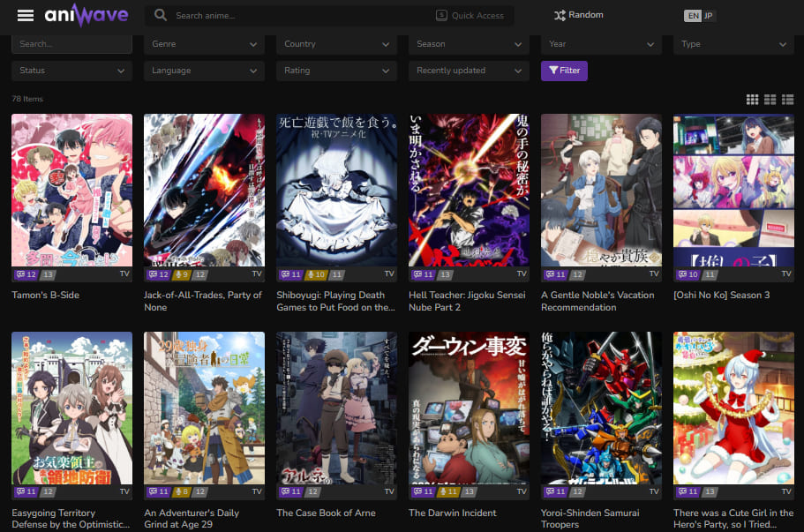
Task: Expand the Recently updated sort dropdown
Action: (469, 71)
